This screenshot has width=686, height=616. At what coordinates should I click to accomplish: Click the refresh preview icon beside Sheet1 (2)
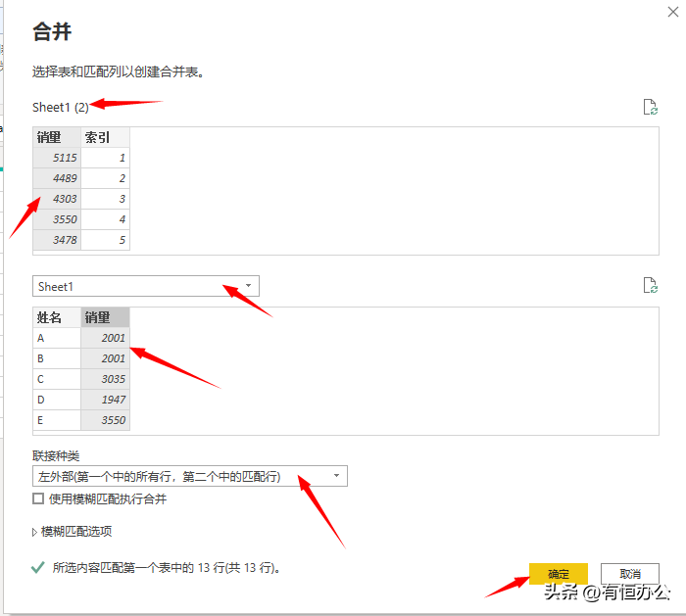click(650, 107)
